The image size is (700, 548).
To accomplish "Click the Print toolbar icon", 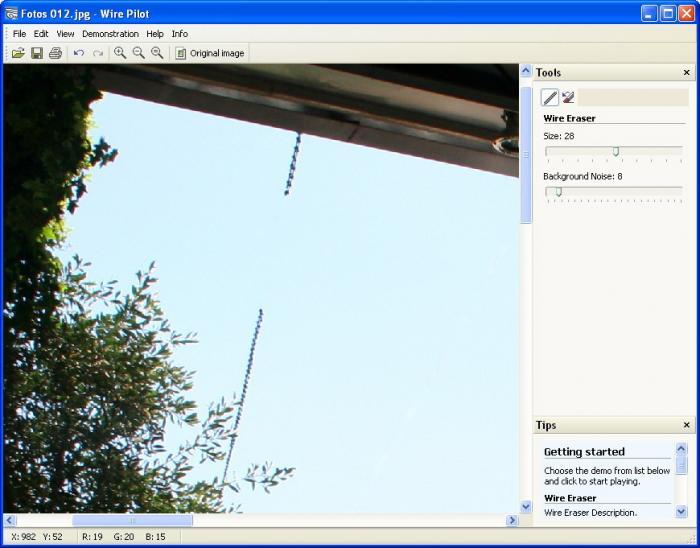I will click(x=55, y=53).
